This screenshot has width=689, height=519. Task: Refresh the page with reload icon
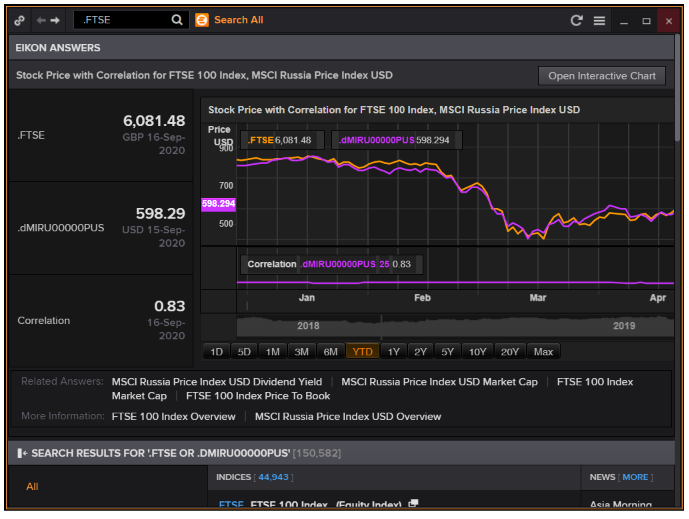[x=576, y=20]
